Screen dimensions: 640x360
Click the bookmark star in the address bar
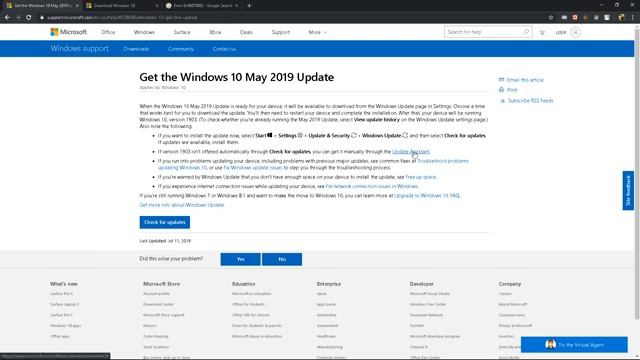(x=551, y=18)
